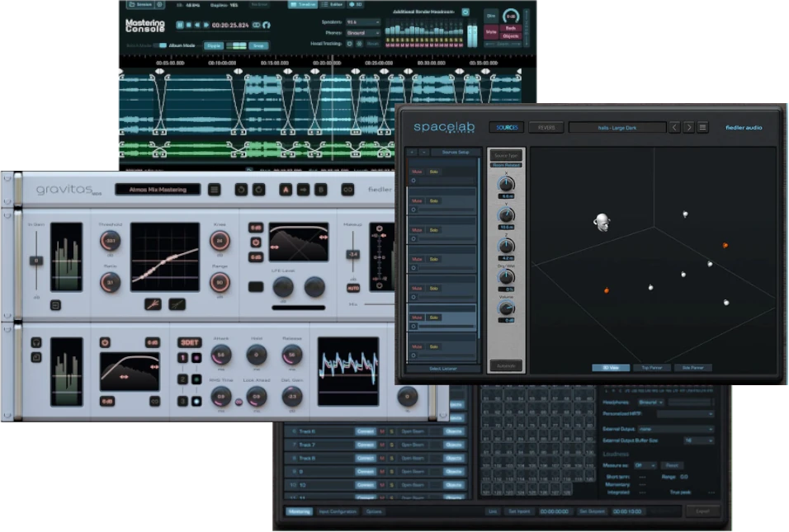Viewport: 789px width, 532px height.
Task: Click the Export button at the bottom right
Action: (x=703, y=511)
